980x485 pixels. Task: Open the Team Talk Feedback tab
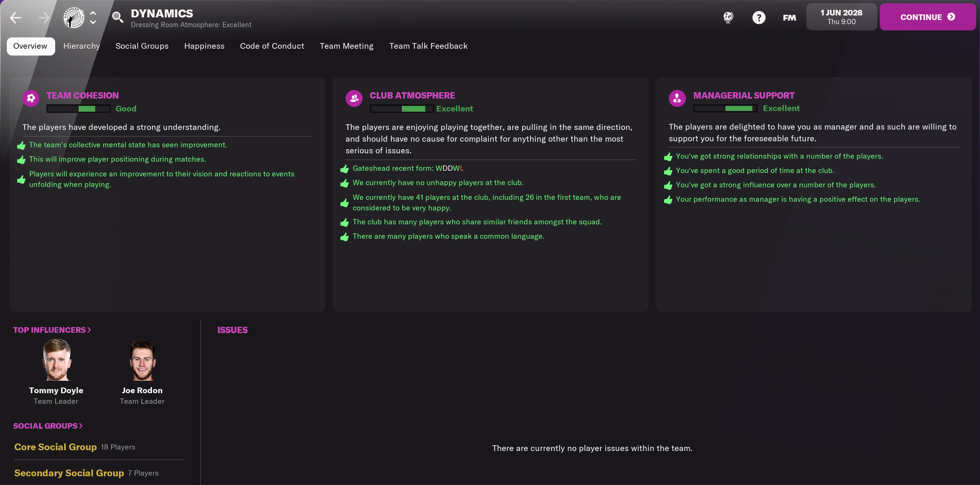pyautogui.click(x=428, y=46)
